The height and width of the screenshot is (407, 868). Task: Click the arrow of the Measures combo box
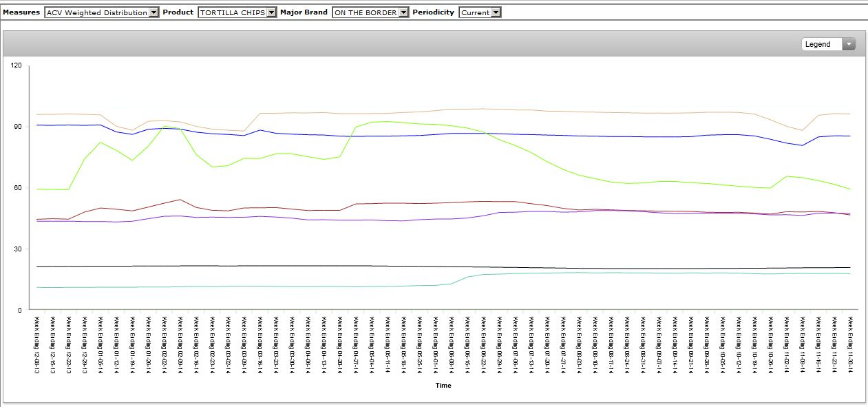[x=154, y=12]
